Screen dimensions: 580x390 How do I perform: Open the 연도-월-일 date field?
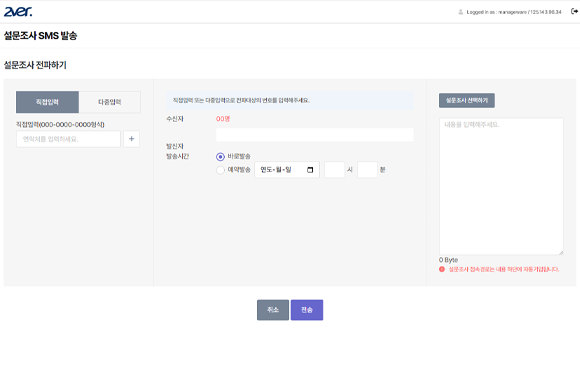coord(287,170)
